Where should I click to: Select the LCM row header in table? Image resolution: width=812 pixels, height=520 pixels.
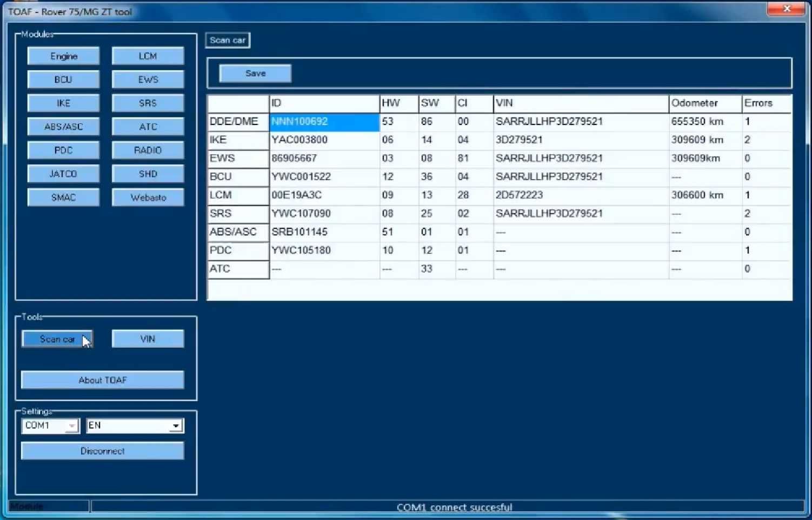(x=238, y=195)
